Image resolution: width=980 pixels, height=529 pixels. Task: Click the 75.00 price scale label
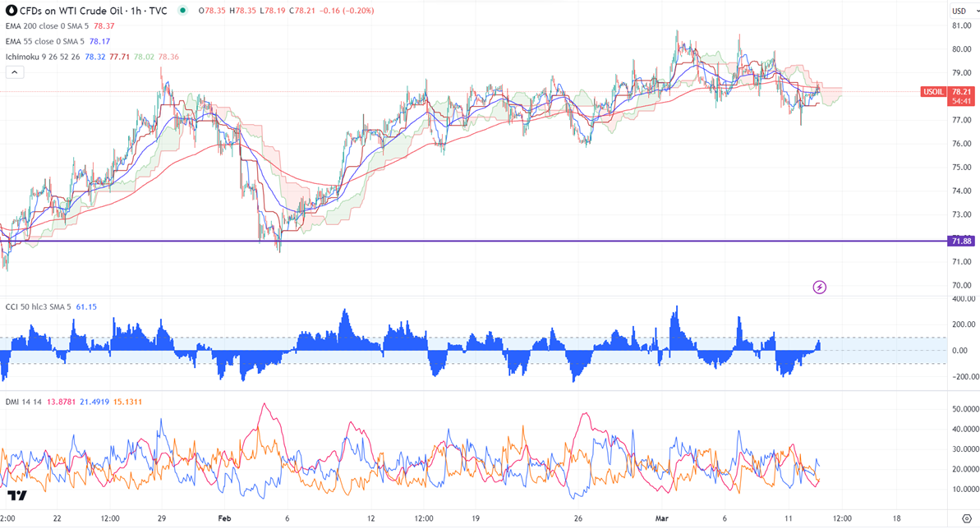tap(962, 168)
